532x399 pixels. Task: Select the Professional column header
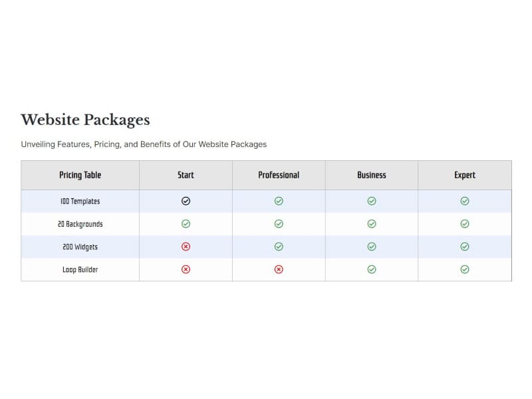click(x=279, y=175)
